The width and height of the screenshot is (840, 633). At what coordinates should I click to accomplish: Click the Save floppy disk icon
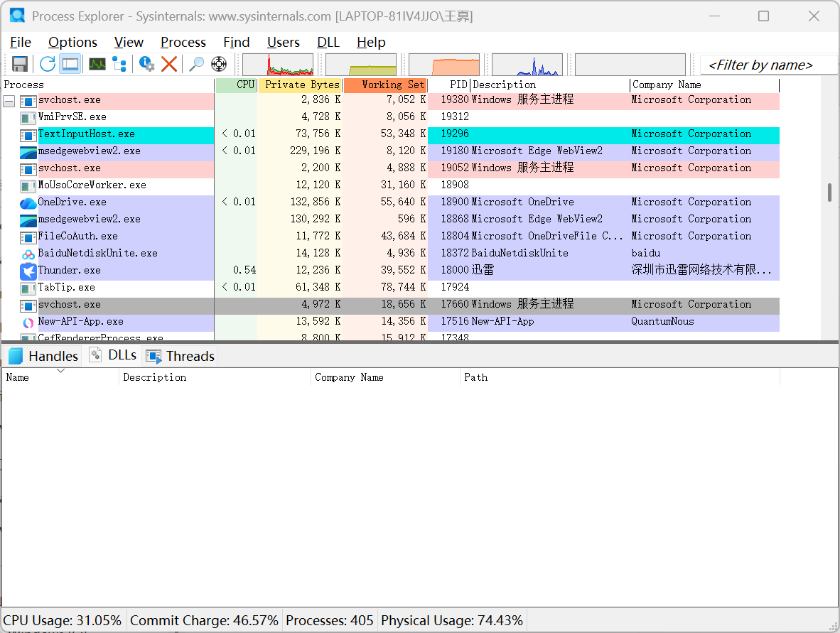[x=20, y=64]
